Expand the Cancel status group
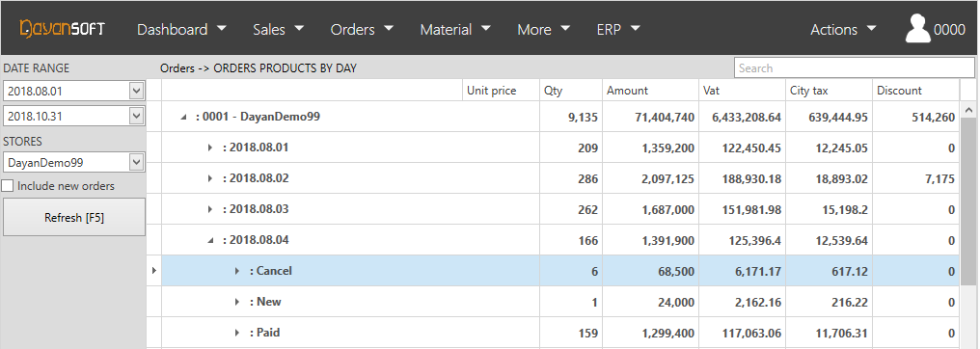This screenshot has height=349, width=980. [x=237, y=271]
